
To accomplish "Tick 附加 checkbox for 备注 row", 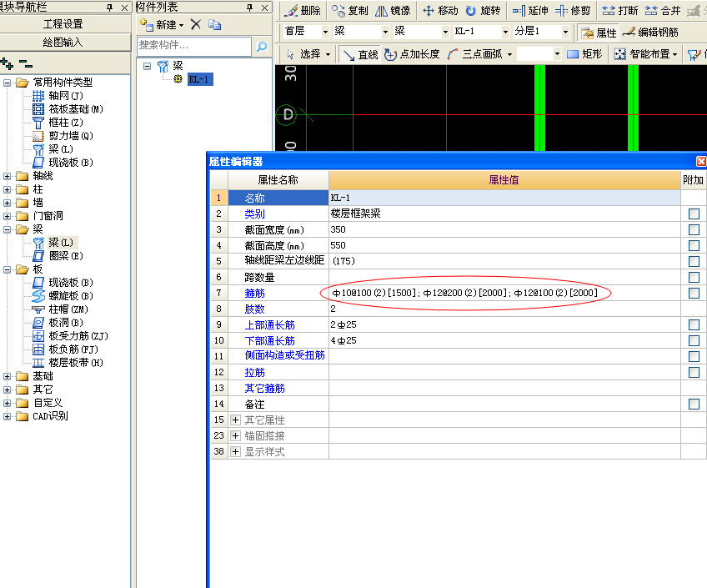I will coord(694,404).
